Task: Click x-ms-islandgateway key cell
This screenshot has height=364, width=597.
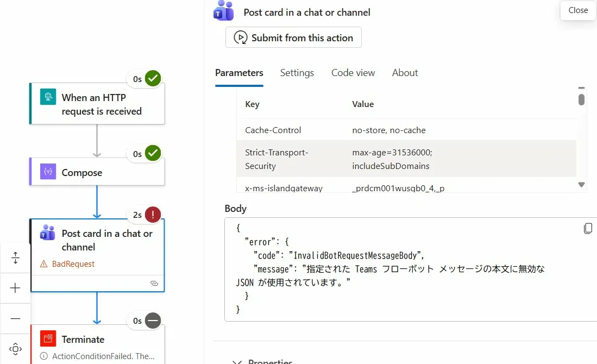Action: tap(284, 188)
